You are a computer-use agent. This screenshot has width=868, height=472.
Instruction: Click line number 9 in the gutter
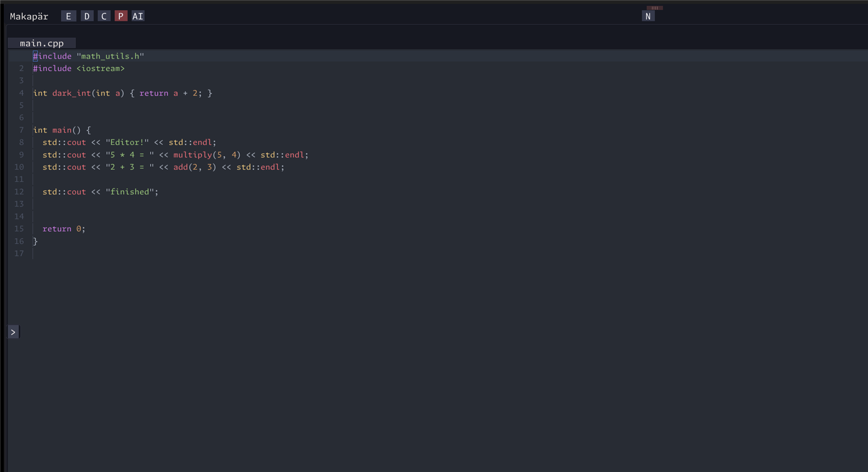[22, 155]
